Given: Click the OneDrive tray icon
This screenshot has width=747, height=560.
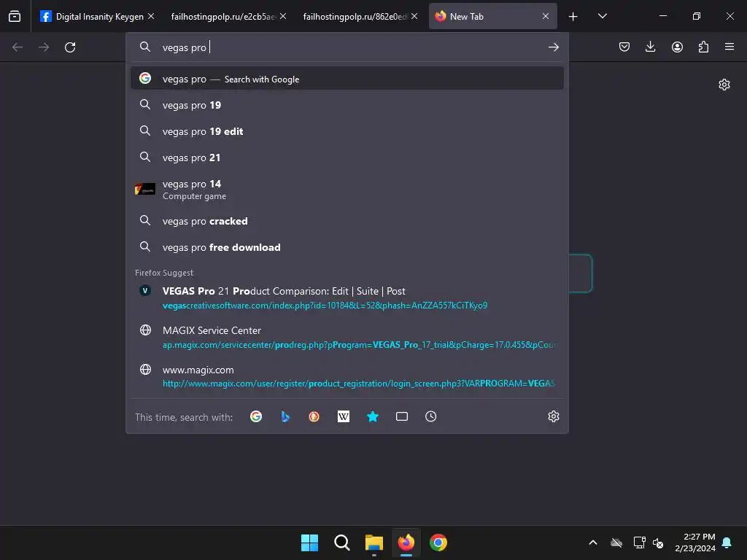Looking at the screenshot, I should tap(616, 542).
